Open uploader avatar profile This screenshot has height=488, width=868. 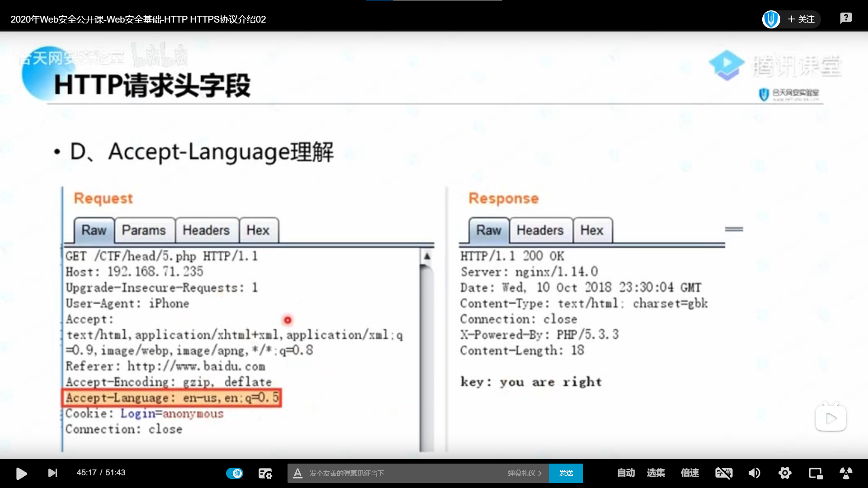(x=771, y=19)
